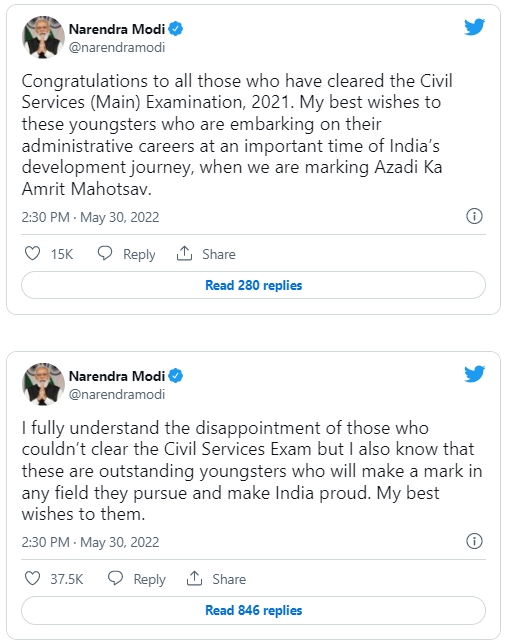Open Read 846 replies

click(253, 610)
